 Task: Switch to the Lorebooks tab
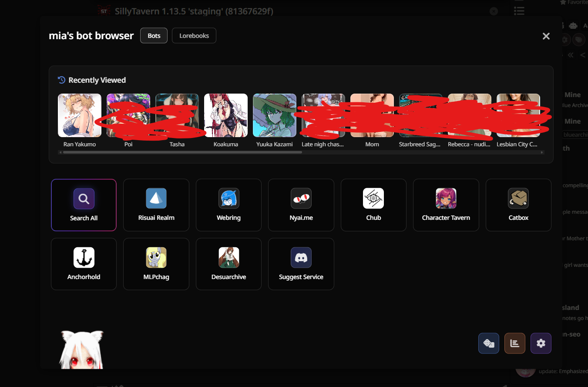(194, 36)
